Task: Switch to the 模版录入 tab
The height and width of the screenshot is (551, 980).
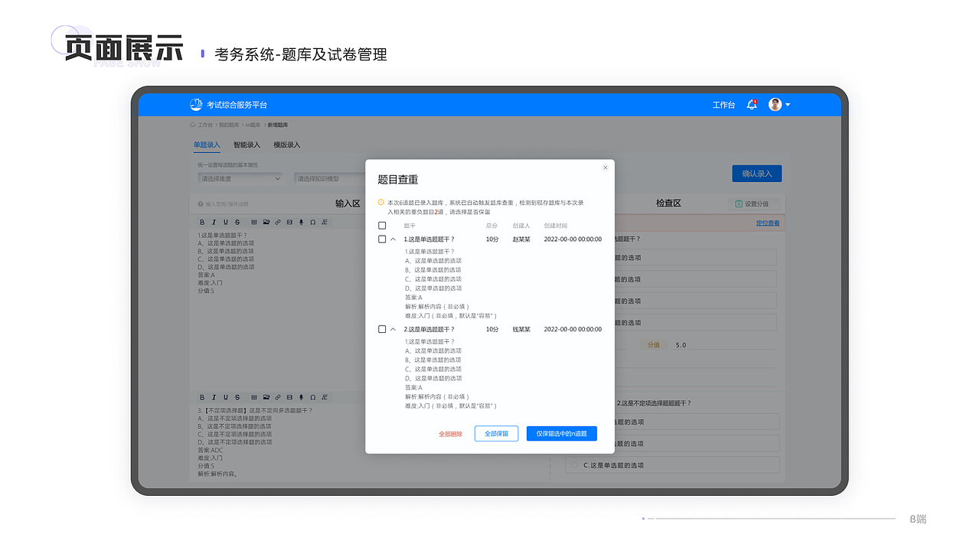Action: [286, 145]
